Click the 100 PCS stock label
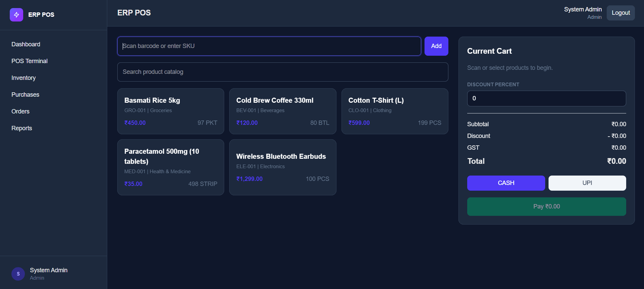Image resolution: width=644 pixels, height=289 pixels. coord(317,179)
